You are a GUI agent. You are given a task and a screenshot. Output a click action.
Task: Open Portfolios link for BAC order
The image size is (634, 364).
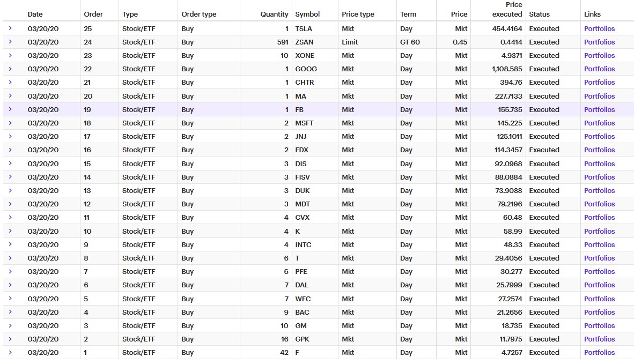[599, 312]
